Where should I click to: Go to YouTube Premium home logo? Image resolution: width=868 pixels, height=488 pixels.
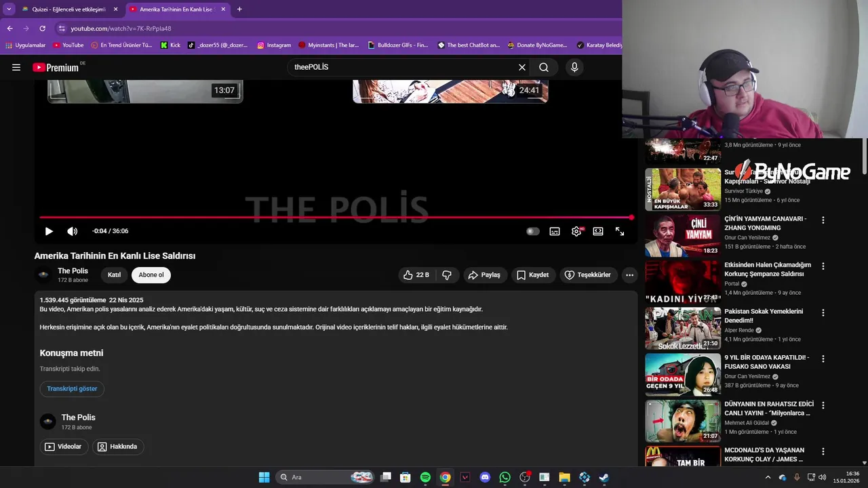click(56, 67)
